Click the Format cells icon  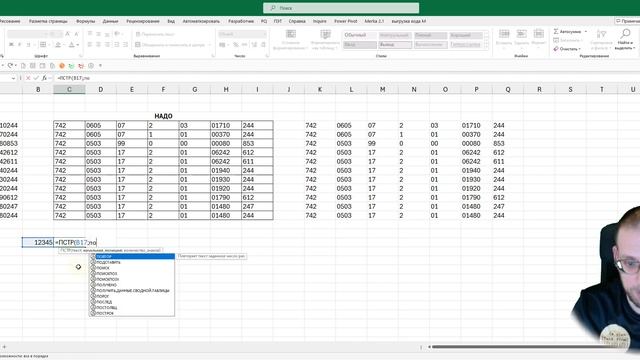[539, 34]
